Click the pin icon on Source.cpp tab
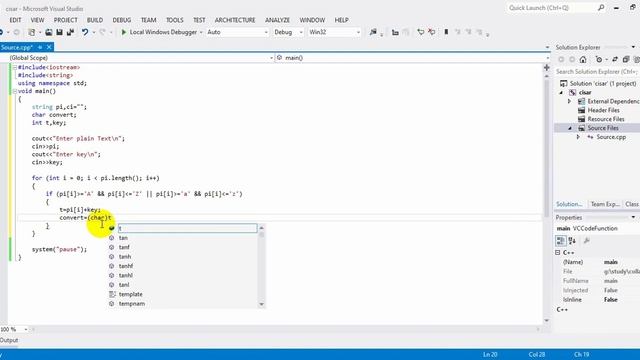The image size is (640, 360). coord(40,47)
